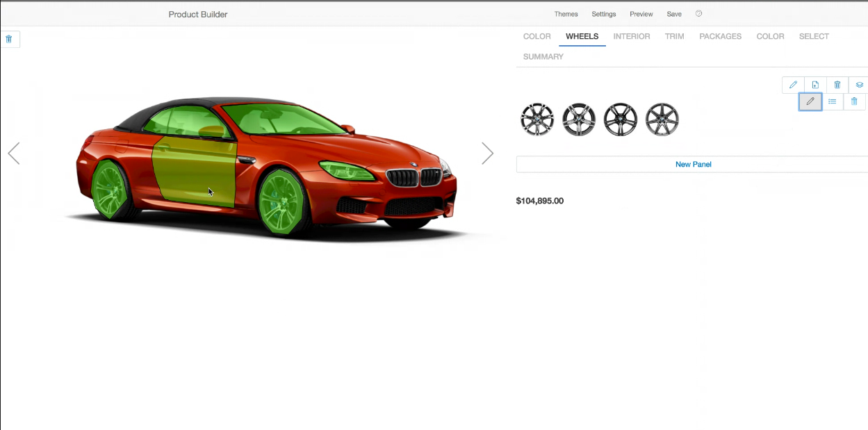
Task: Click the trash icon in the upper toolbar row
Action: pyautogui.click(x=837, y=85)
